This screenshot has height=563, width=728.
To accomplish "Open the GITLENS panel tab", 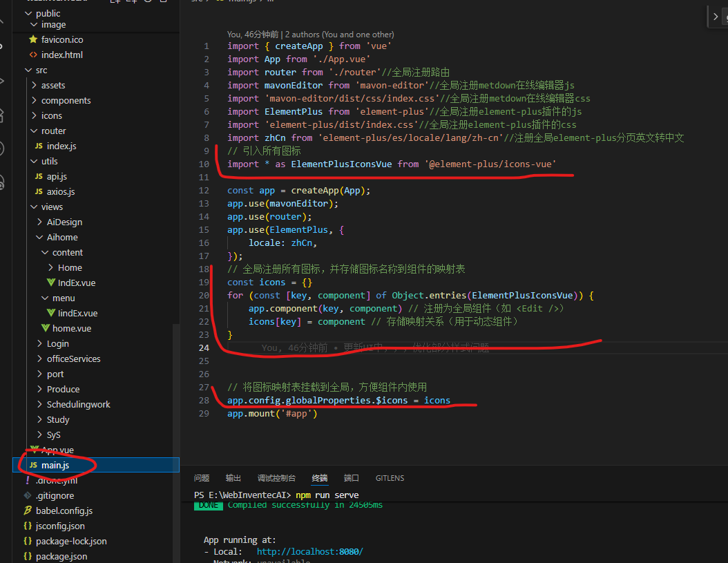I will tap(390, 478).
